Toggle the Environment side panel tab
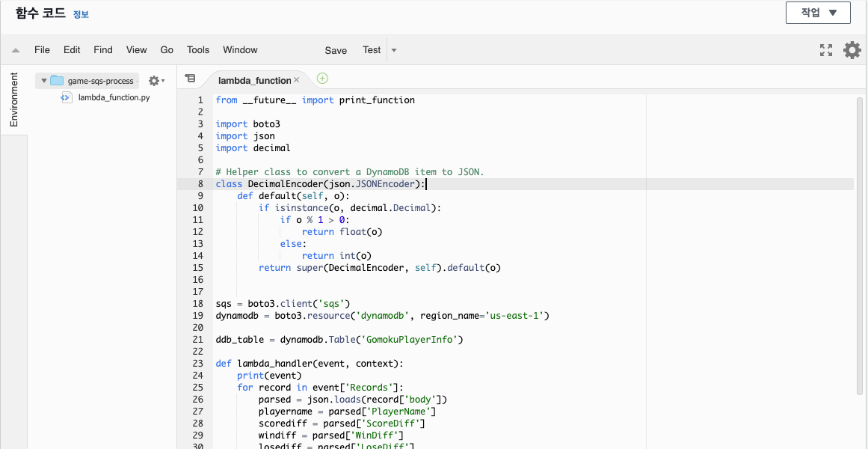 pyautogui.click(x=13, y=100)
